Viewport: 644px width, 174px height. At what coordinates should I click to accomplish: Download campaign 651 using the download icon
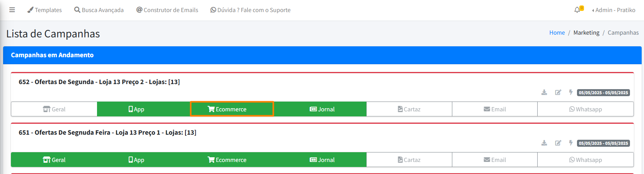click(544, 143)
